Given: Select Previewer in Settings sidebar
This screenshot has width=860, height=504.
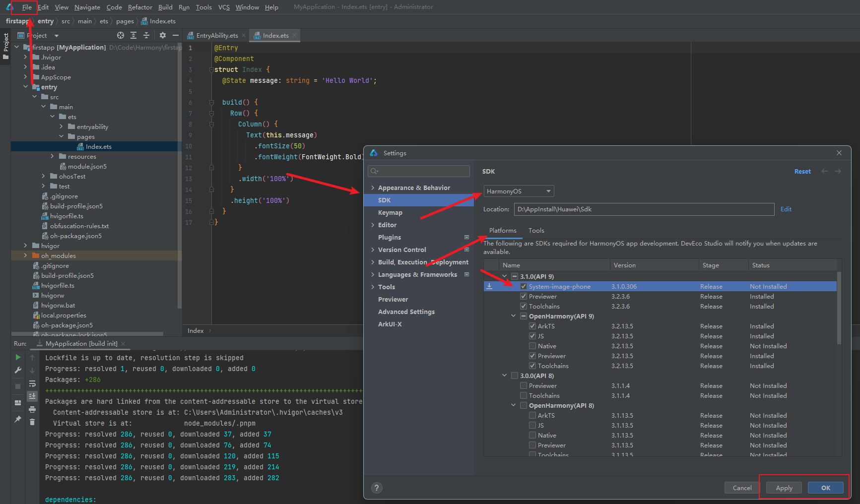Looking at the screenshot, I should [393, 299].
